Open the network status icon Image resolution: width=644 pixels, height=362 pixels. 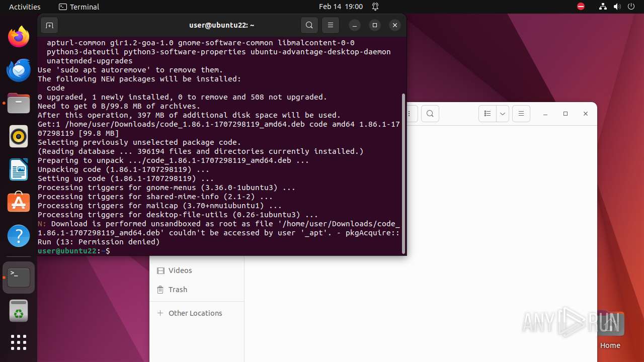(x=603, y=7)
